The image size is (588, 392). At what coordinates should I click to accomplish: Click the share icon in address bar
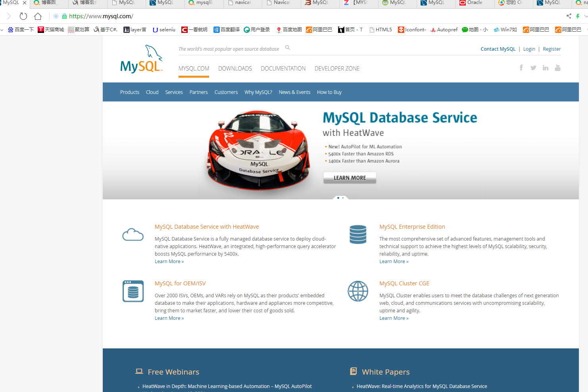[x=569, y=16]
